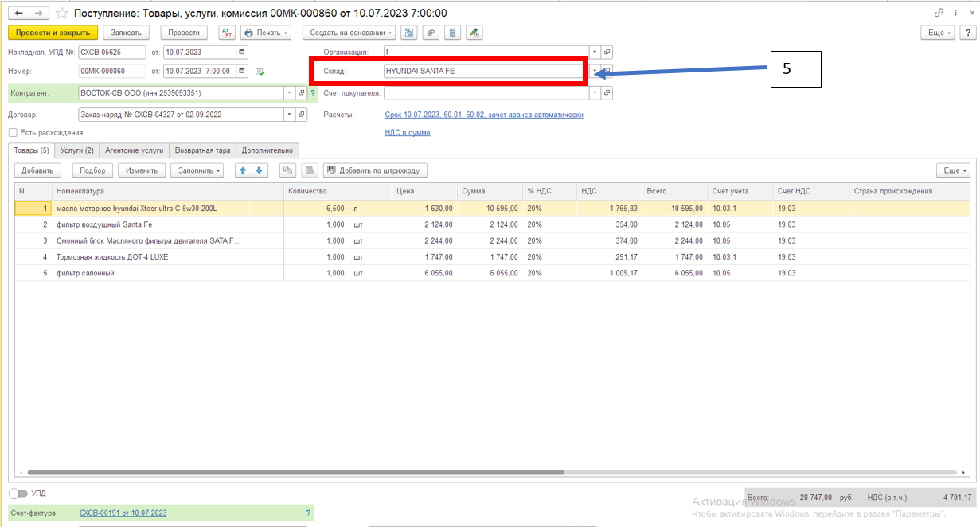Viewport: 980px width, 527px height.
Task: Open the Печать dropdown menu
Action: point(266,33)
